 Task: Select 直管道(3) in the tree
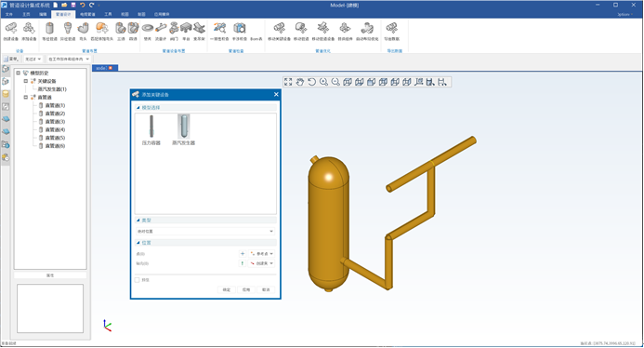tap(55, 121)
